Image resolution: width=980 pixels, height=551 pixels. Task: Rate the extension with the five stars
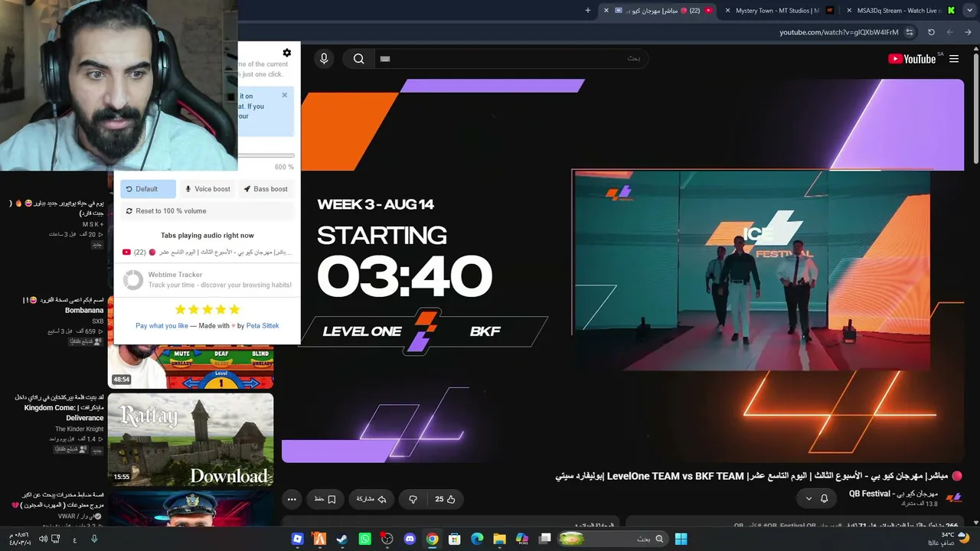pos(207,309)
